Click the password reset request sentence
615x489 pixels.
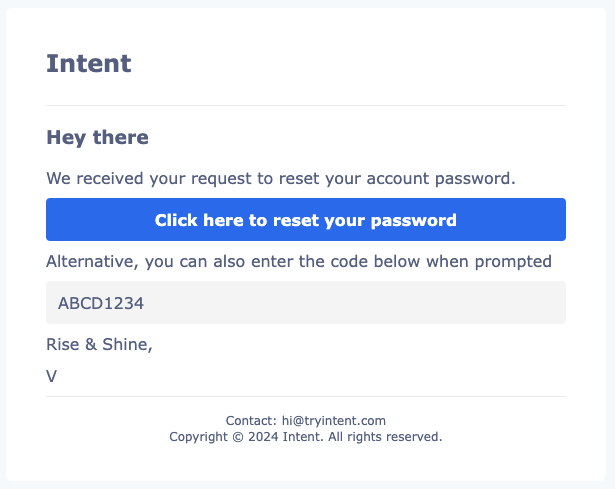click(281, 178)
